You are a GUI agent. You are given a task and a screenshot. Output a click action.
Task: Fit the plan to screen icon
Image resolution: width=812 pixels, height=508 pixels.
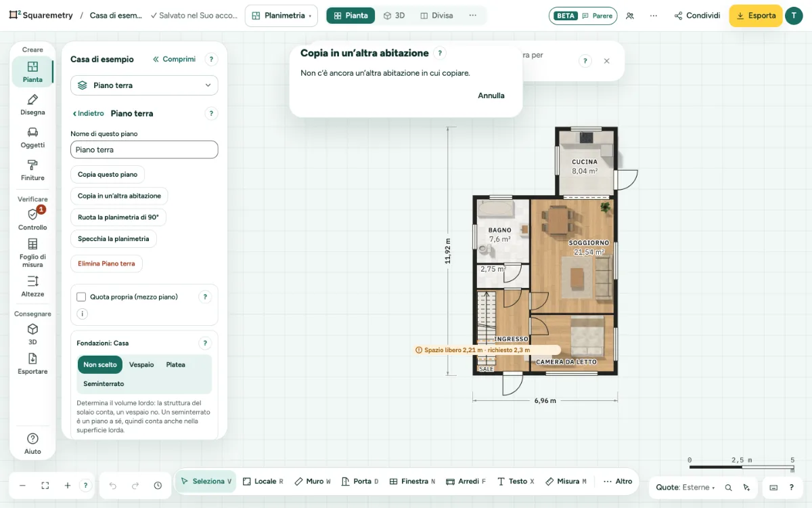pyautogui.click(x=45, y=486)
